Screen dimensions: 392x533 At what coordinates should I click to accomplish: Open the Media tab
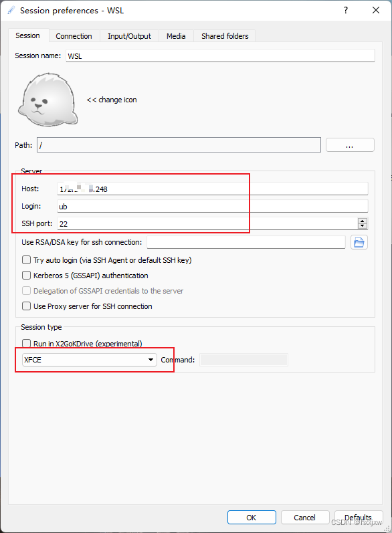tap(176, 36)
